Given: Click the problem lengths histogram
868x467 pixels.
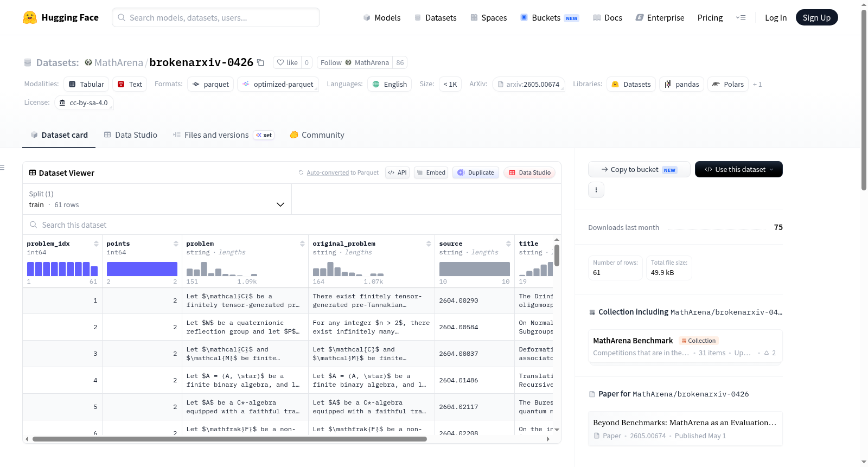Looking at the screenshot, I should [222, 269].
